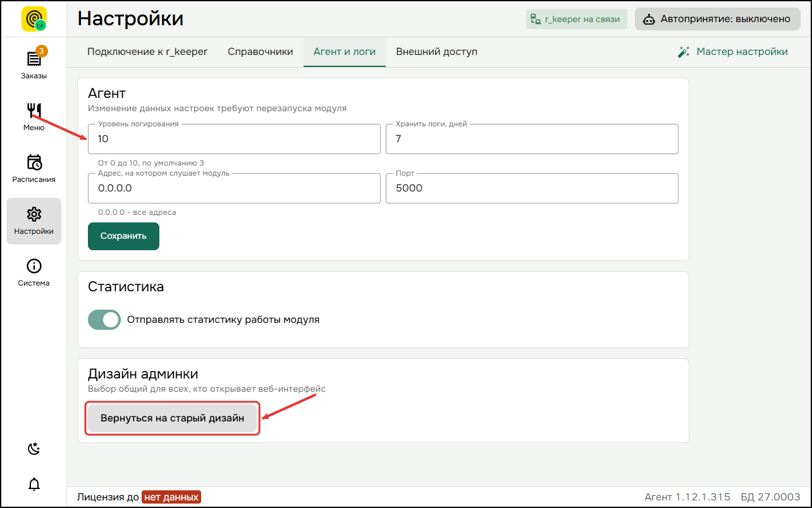Screen dimensions: 812x508
Task: Open the Меню fork-and-knife icon
Action: [x=34, y=110]
